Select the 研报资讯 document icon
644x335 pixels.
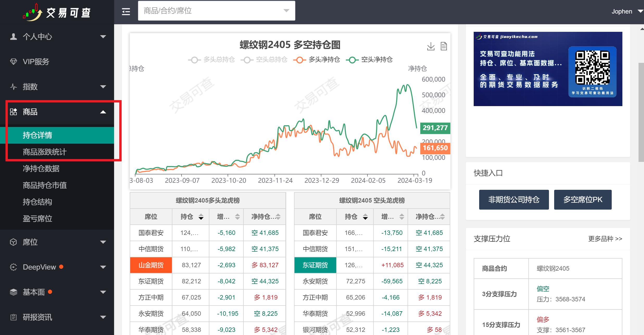[x=14, y=317]
